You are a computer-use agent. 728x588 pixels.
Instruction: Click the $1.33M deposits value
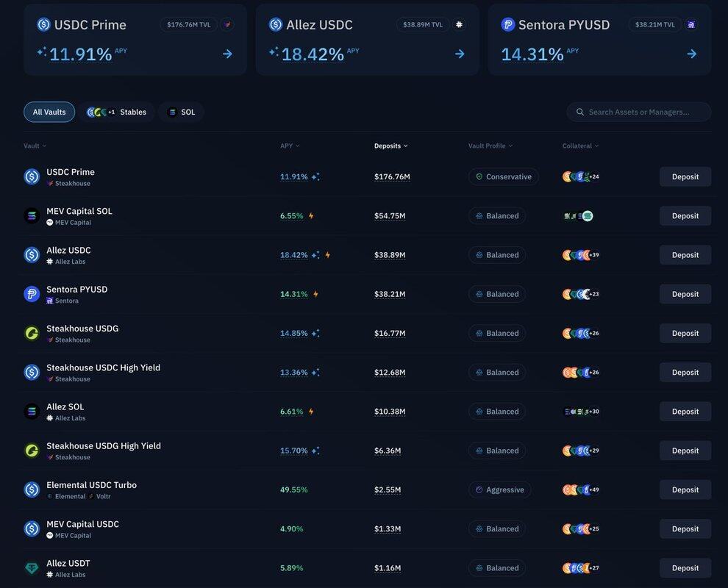coord(388,529)
